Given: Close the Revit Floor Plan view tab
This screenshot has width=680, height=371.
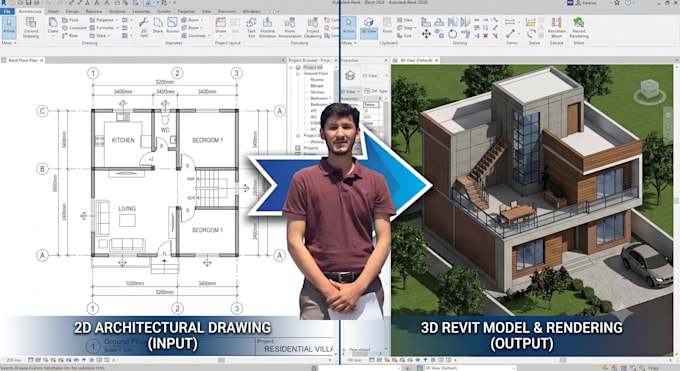Looking at the screenshot, I should click(42, 60).
